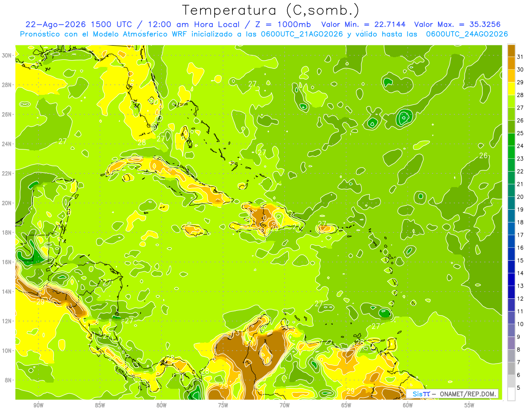Click the "55W" longitude axis label
Screen dimensions: 532x411
coord(469,405)
